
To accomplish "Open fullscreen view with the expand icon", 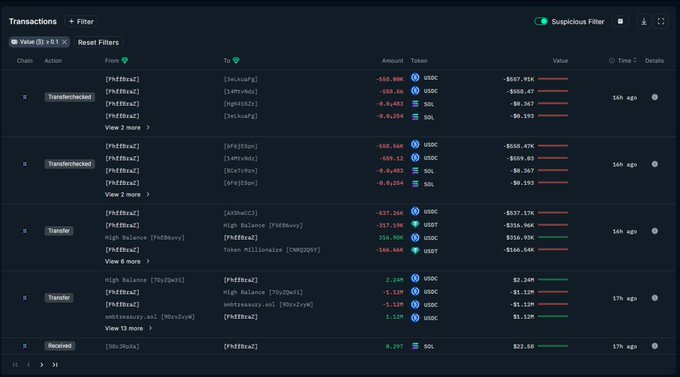I will coord(660,21).
